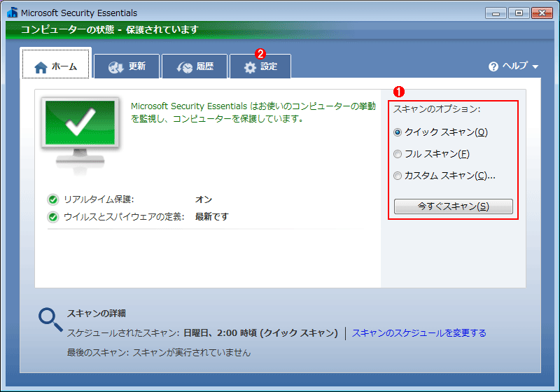
Task: Click the スキャンの詳細 heading
Action: (97, 313)
